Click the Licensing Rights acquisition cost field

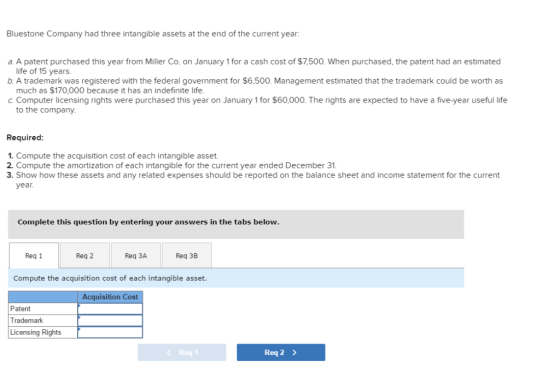tap(110, 332)
